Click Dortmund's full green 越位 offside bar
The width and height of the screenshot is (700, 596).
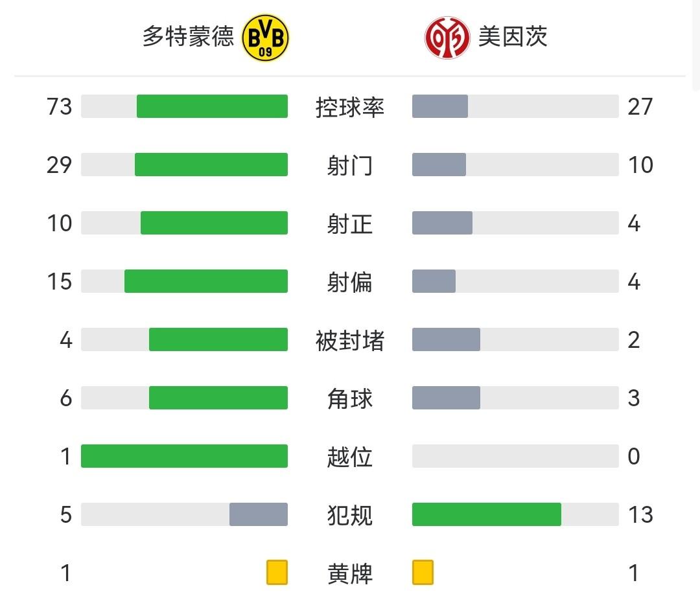[x=184, y=456]
